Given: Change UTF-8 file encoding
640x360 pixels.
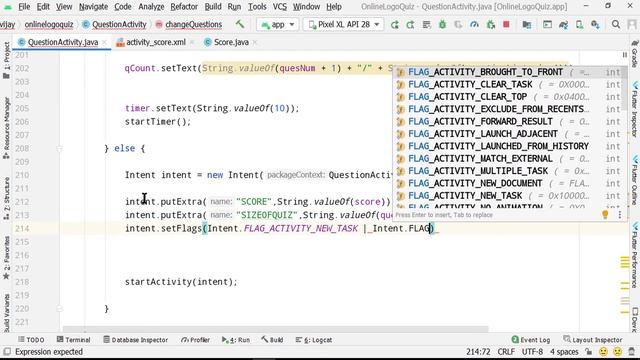Looking at the screenshot, I should pyautogui.click(x=532, y=351).
